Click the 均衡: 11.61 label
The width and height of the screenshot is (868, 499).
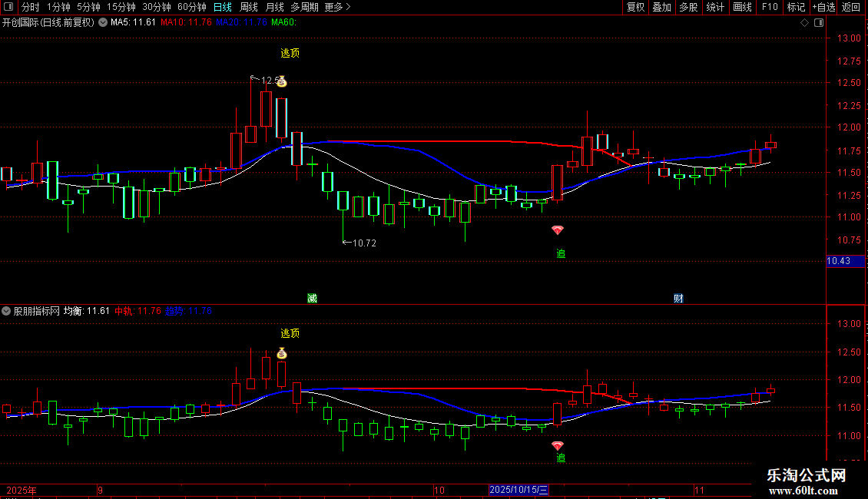point(86,311)
